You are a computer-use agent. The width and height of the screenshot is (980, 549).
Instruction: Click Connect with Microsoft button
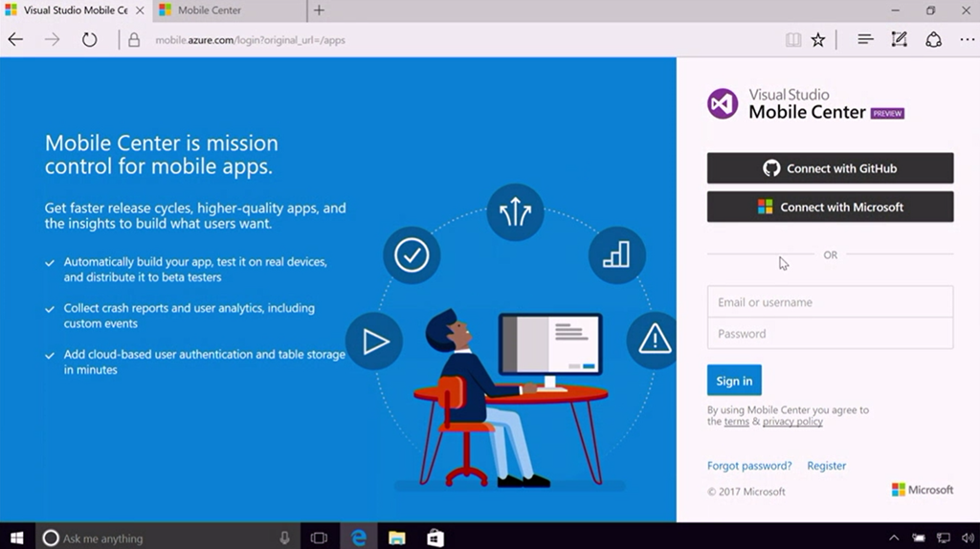coord(830,207)
